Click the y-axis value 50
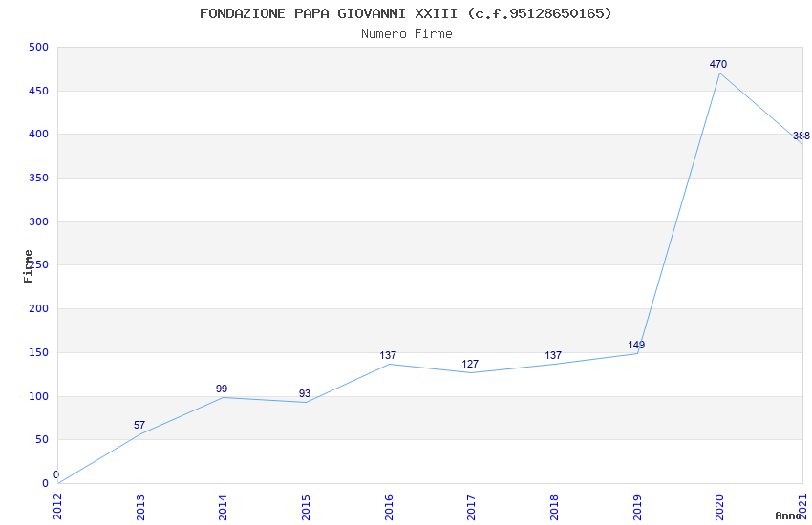Screen dimensions: 812x525 click(x=42, y=440)
